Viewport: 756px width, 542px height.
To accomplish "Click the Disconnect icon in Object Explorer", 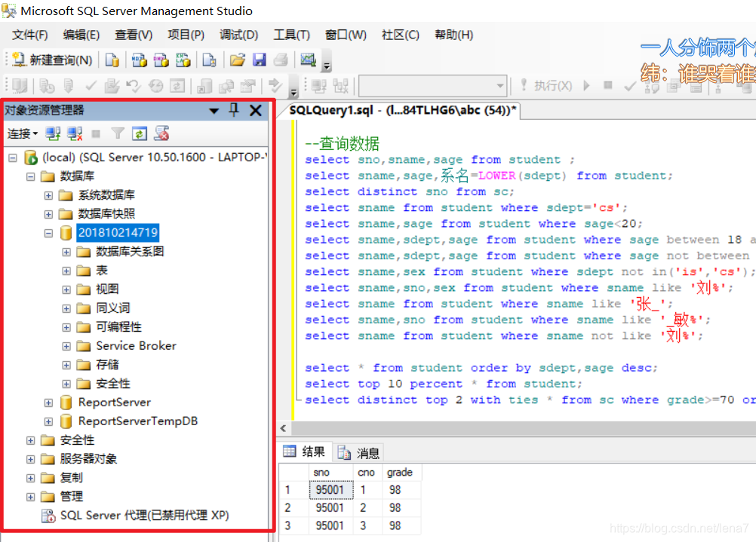I will point(75,133).
